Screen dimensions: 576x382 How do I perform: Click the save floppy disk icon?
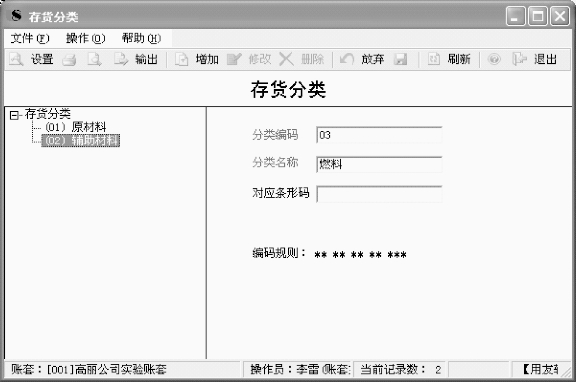[x=401, y=59]
